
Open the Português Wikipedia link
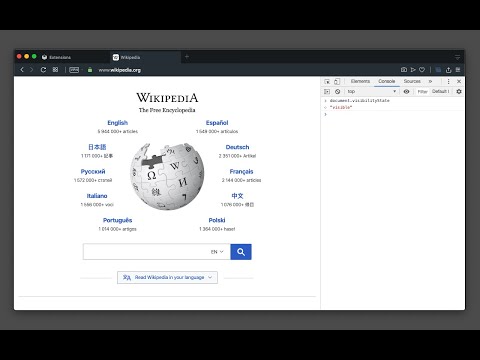[x=117, y=220]
